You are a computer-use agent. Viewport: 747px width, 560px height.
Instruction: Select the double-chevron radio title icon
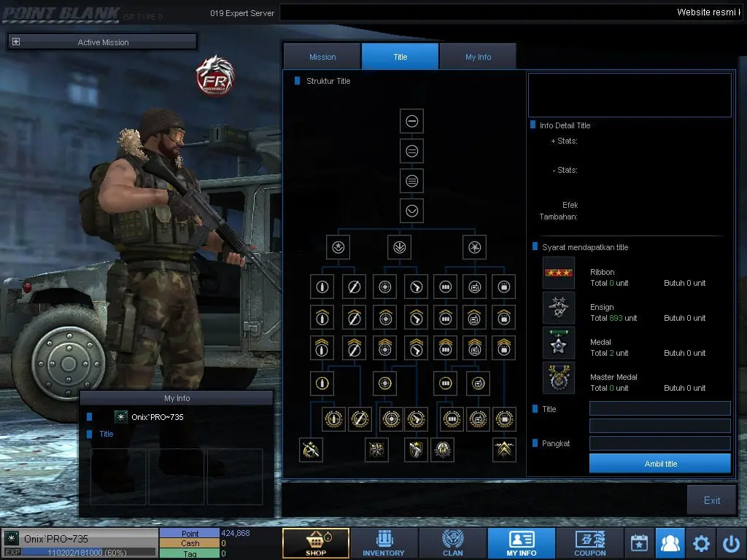[474, 348]
